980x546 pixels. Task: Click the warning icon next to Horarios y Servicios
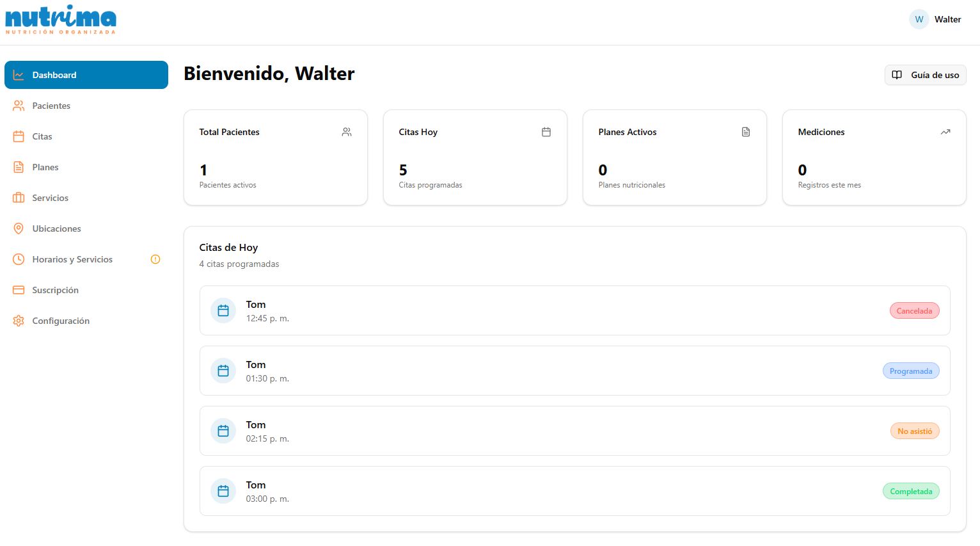[155, 259]
